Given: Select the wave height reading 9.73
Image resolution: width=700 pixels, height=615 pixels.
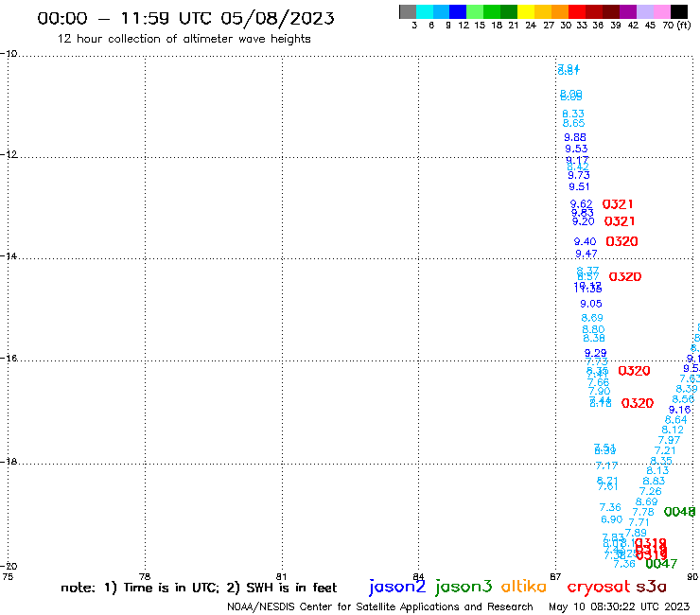Looking at the screenshot, I should (579, 176).
